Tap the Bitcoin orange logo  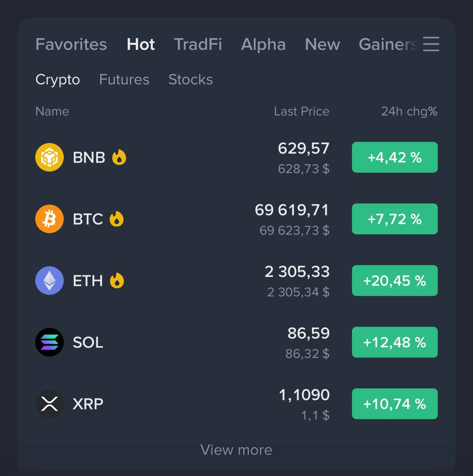pos(49,219)
